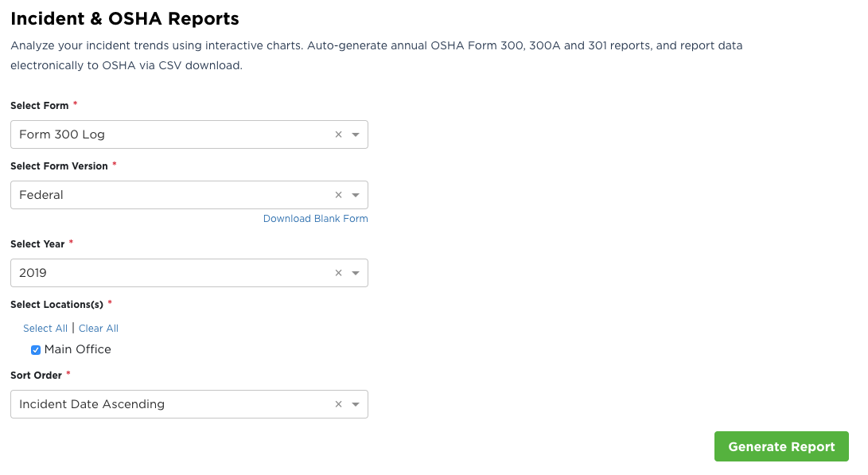Open the Select Year dropdown arrow

pos(356,273)
